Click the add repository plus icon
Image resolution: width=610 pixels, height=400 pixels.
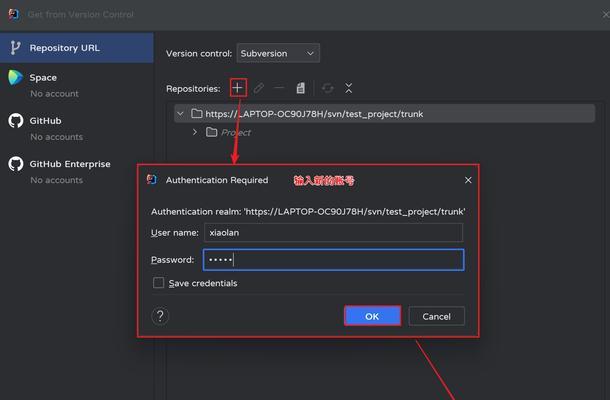click(x=237, y=88)
